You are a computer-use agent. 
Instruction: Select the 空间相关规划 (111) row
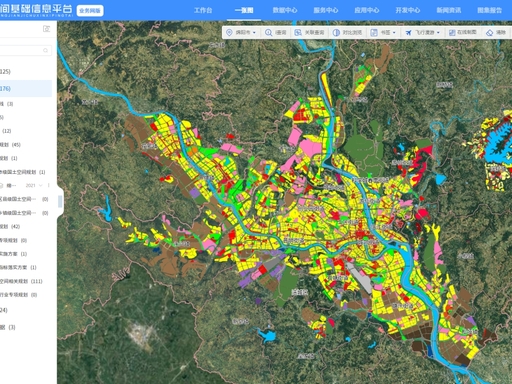26,281
